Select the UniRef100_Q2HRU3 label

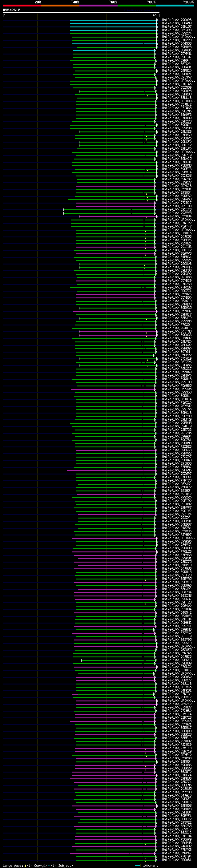[x=177, y=94]
